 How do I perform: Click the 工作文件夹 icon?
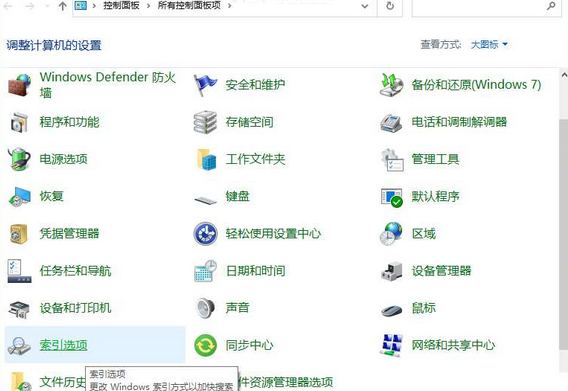point(206,159)
